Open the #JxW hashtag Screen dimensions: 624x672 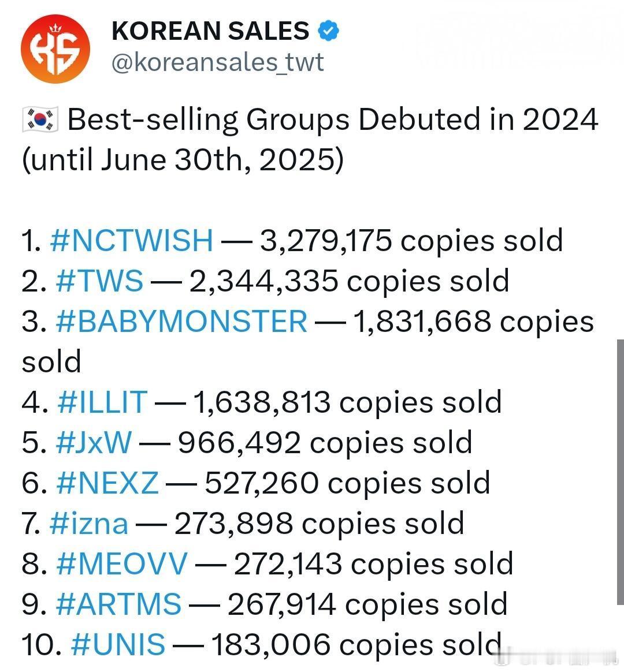tap(94, 443)
